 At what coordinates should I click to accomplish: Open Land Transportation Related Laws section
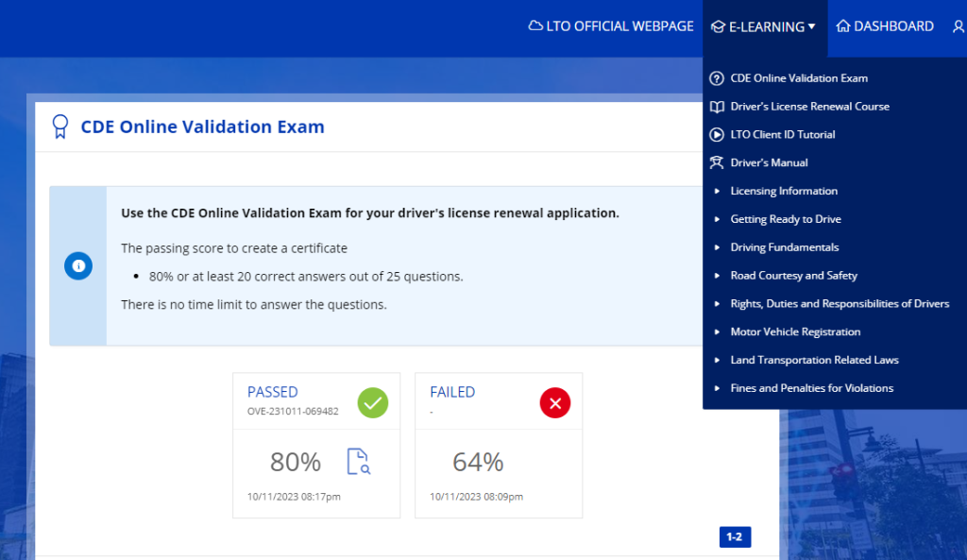pos(814,360)
